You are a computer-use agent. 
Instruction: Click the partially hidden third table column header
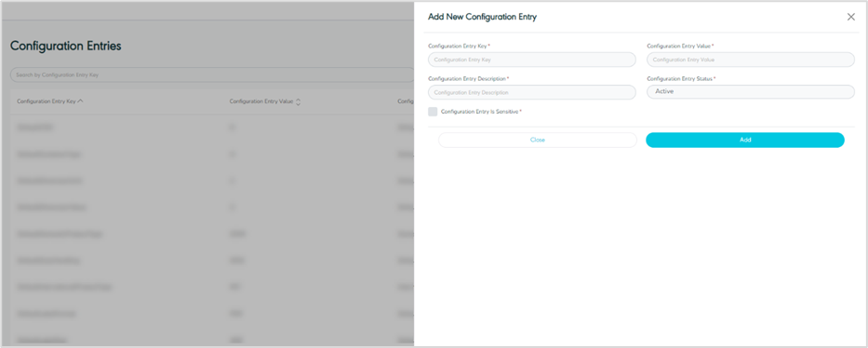click(x=406, y=101)
